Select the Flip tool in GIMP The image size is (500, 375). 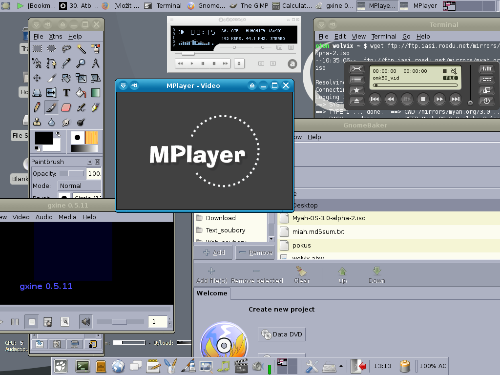point(51,93)
